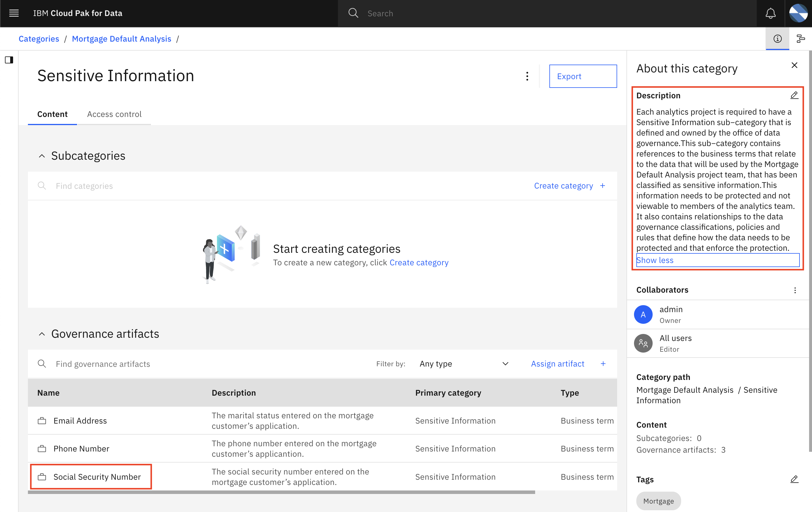
Task: Open the Collaborators overflow menu
Action: (x=795, y=290)
